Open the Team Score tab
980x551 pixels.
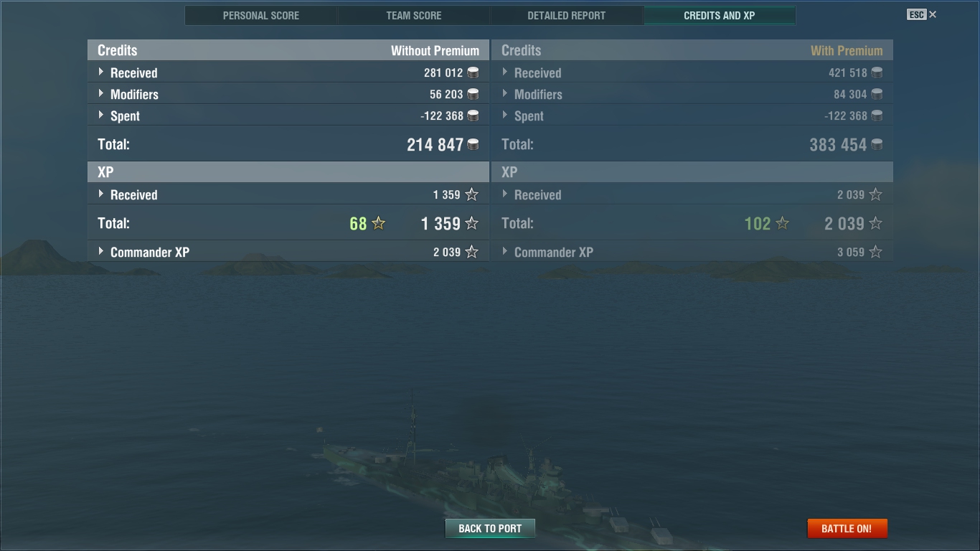click(414, 15)
